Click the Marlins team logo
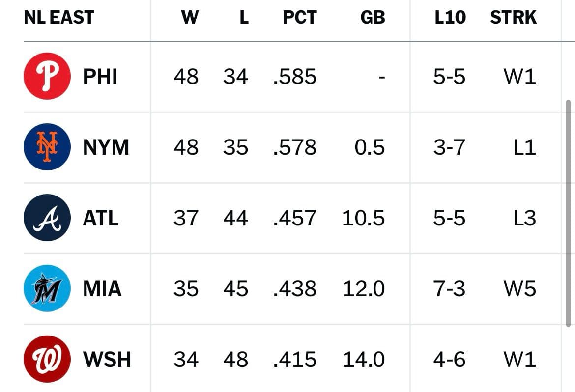Image resolution: width=575 pixels, height=392 pixels. coord(47,288)
